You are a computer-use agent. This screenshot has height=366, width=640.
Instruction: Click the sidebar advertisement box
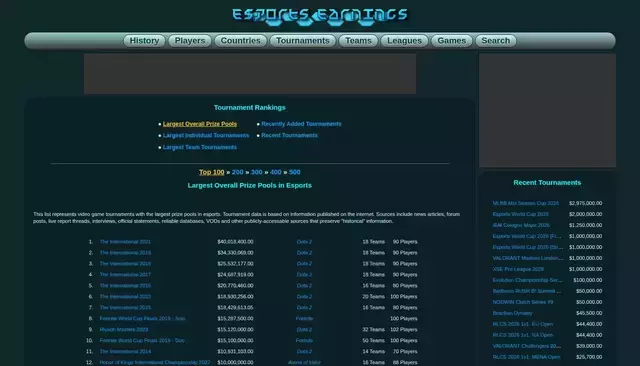point(547,110)
